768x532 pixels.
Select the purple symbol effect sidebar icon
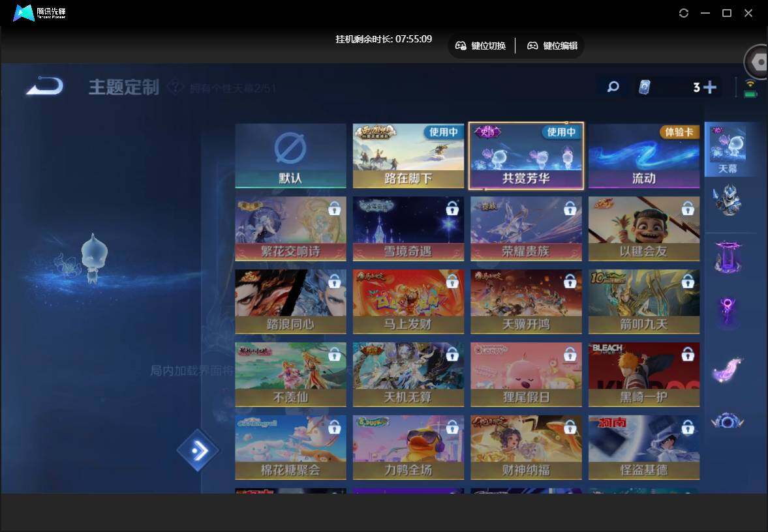(728, 312)
